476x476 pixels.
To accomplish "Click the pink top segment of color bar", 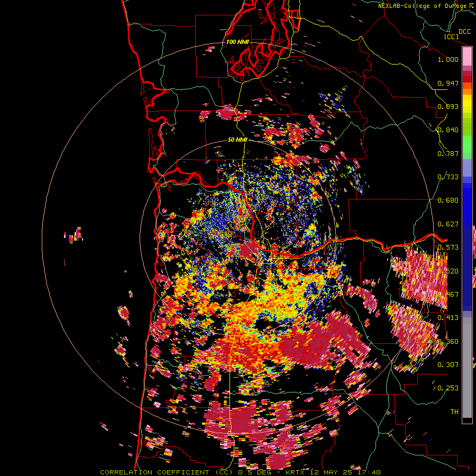I will 467,57.
